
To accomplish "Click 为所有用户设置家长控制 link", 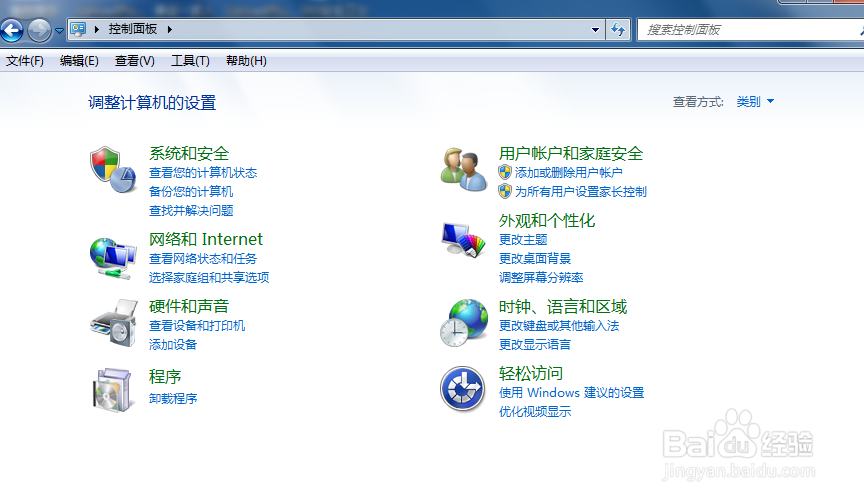I will click(581, 192).
